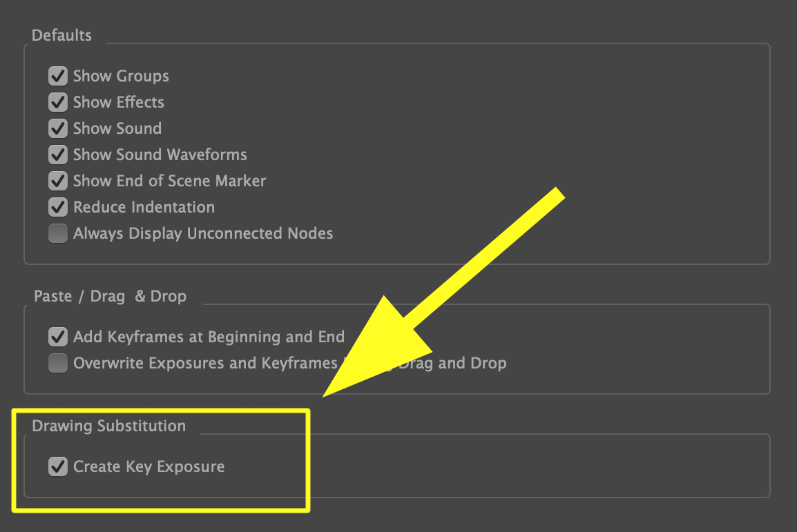
Task: Uncheck the Show Groups checkbox
Action: (58, 76)
